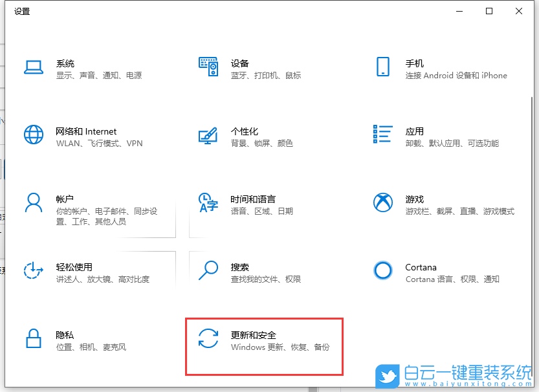Select the 个性化 pen icon

[208, 134]
